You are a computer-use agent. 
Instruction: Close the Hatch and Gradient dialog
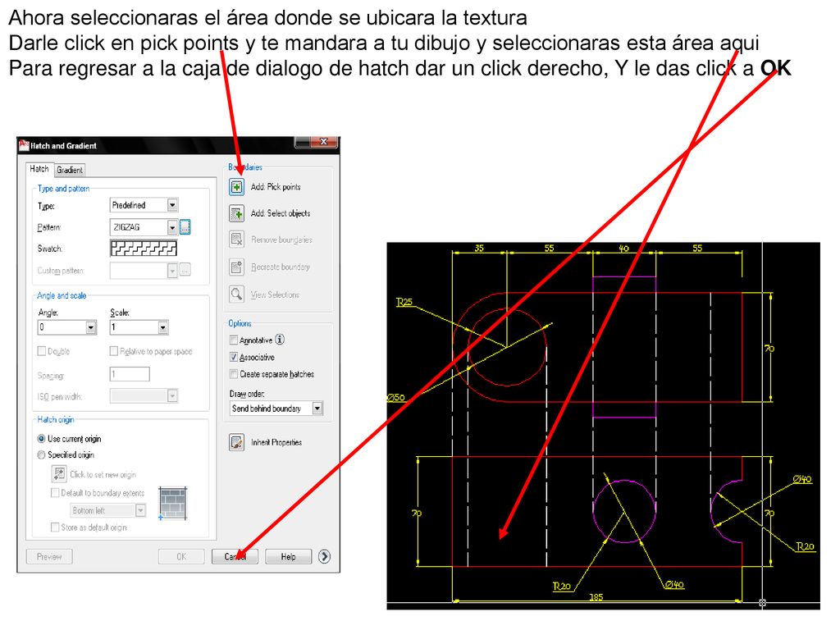(323, 142)
